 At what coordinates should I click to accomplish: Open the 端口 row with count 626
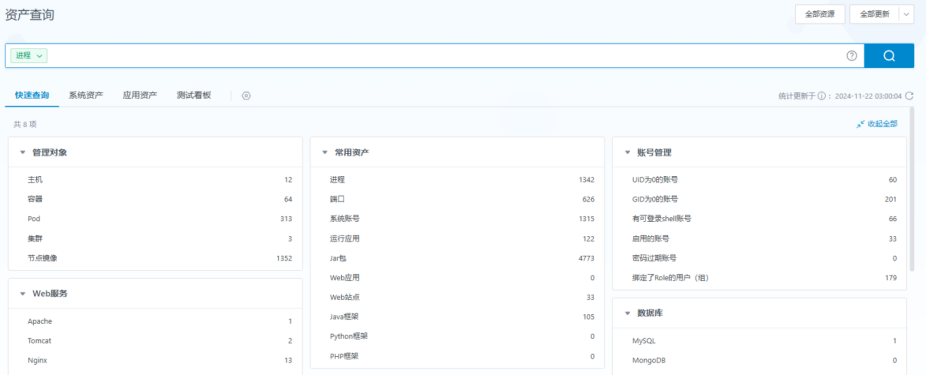pyautogui.click(x=458, y=199)
